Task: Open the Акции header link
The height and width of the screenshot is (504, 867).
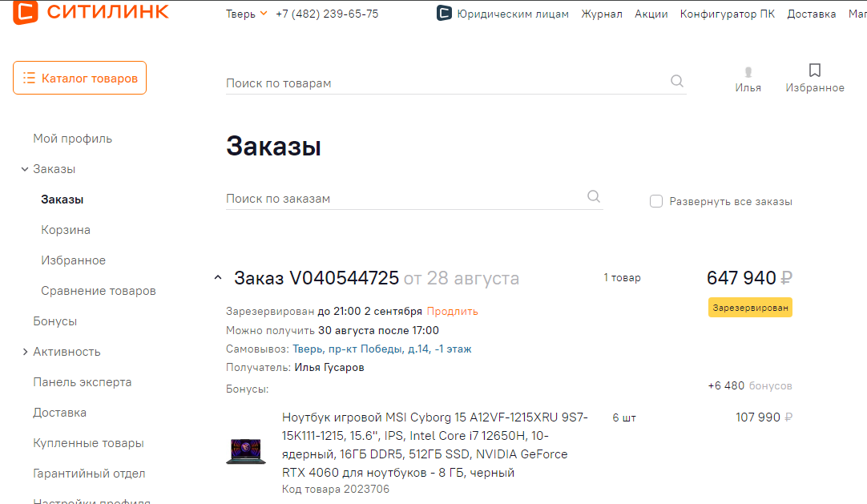Action: pos(651,14)
